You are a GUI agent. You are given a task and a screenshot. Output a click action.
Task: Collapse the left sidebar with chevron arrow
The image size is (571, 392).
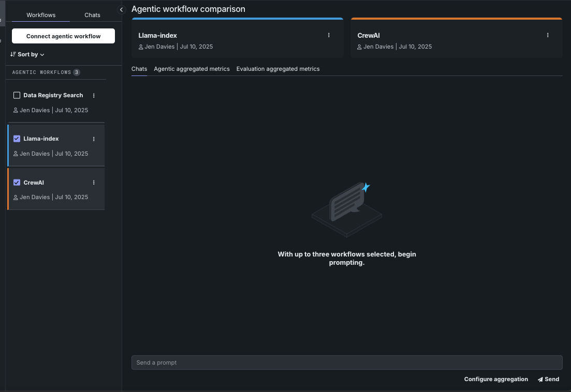pos(122,10)
